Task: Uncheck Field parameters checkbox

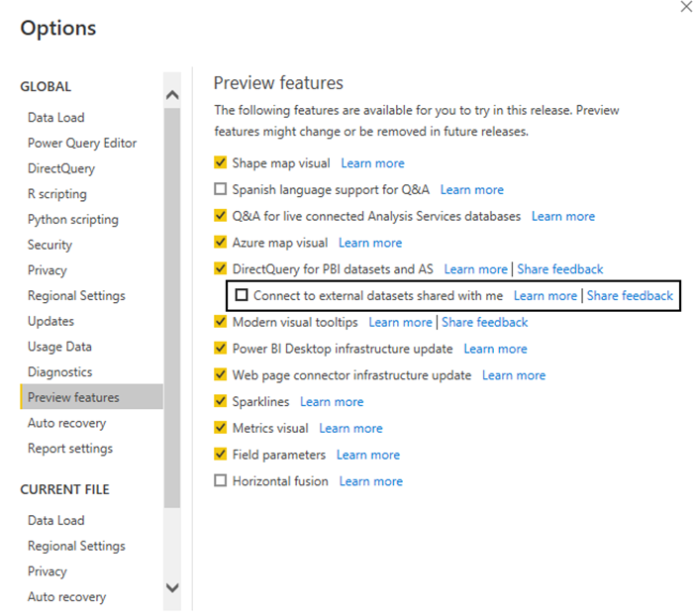Action: [221, 455]
